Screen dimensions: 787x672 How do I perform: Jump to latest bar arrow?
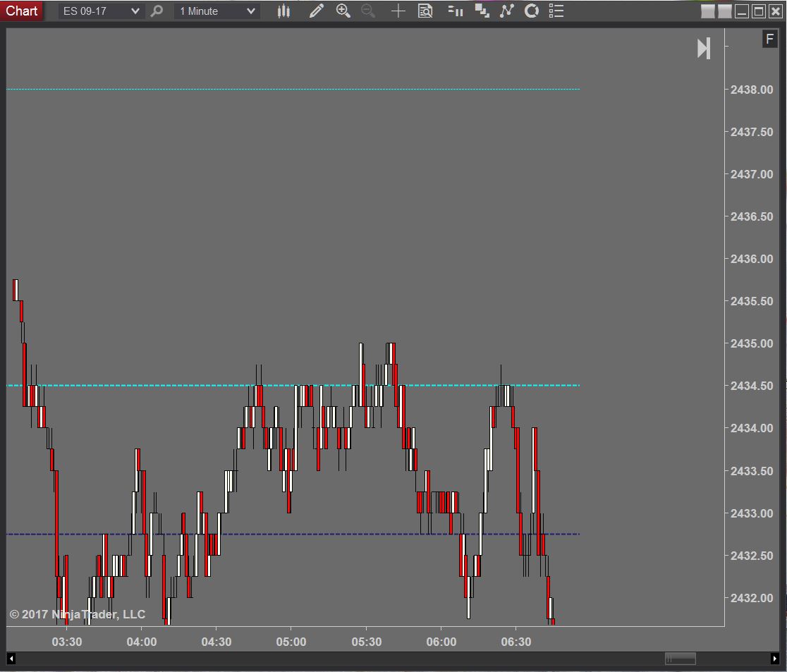(x=704, y=48)
